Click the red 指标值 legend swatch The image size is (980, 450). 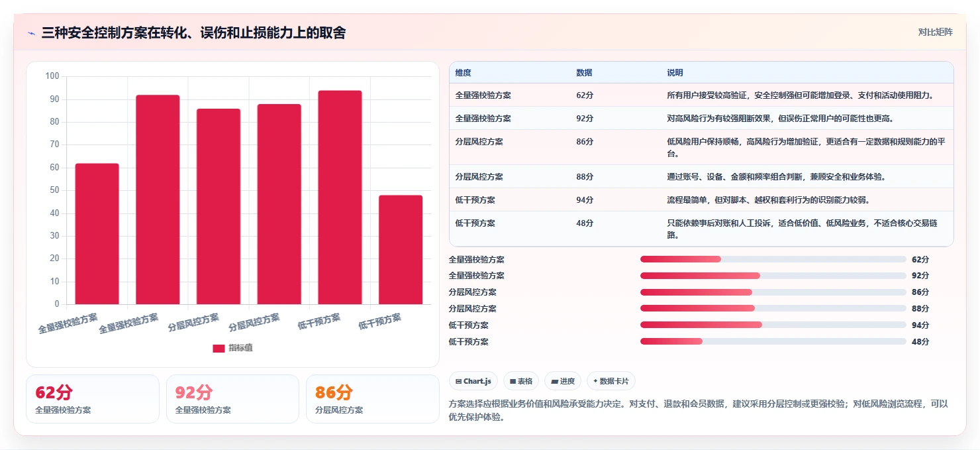(219, 348)
